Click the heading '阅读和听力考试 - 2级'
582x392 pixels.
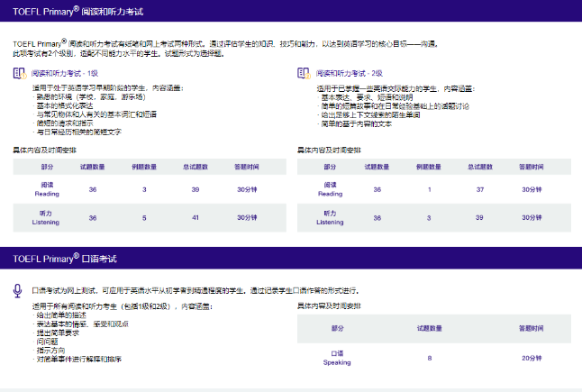[350, 74]
